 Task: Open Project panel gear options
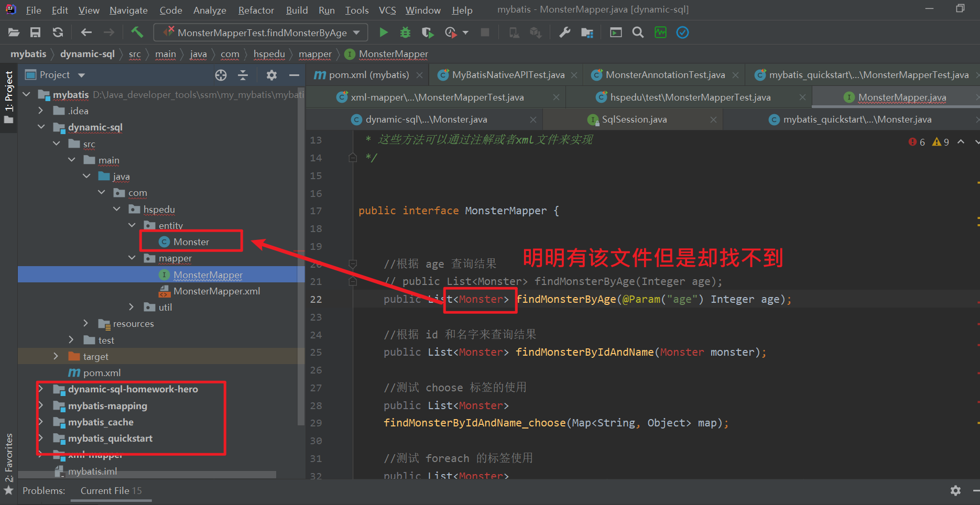271,75
